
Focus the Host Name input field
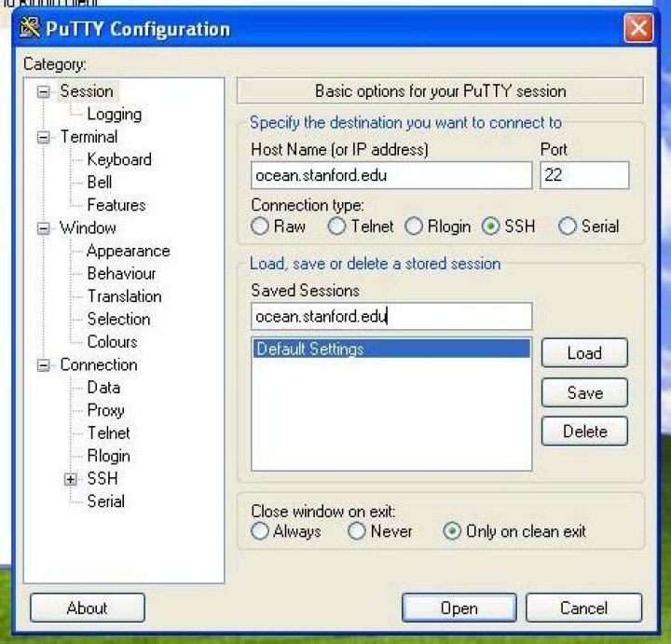pos(391,175)
